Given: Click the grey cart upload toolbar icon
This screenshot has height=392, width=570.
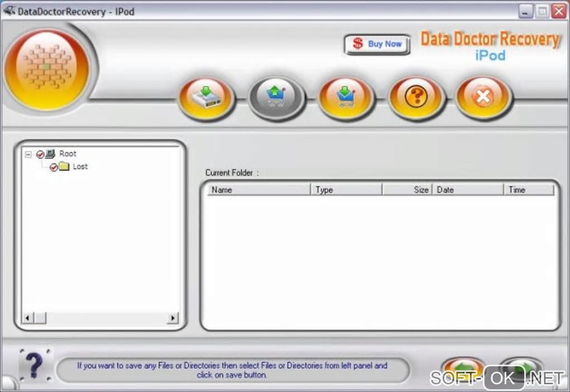Looking at the screenshot, I should tap(276, 97).
